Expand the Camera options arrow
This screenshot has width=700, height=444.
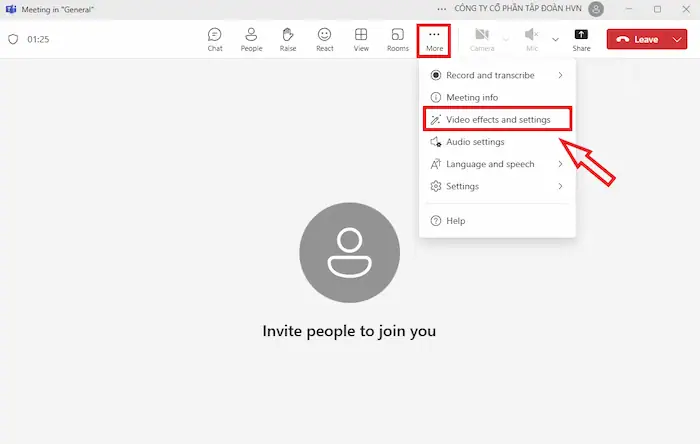point(505,40)
